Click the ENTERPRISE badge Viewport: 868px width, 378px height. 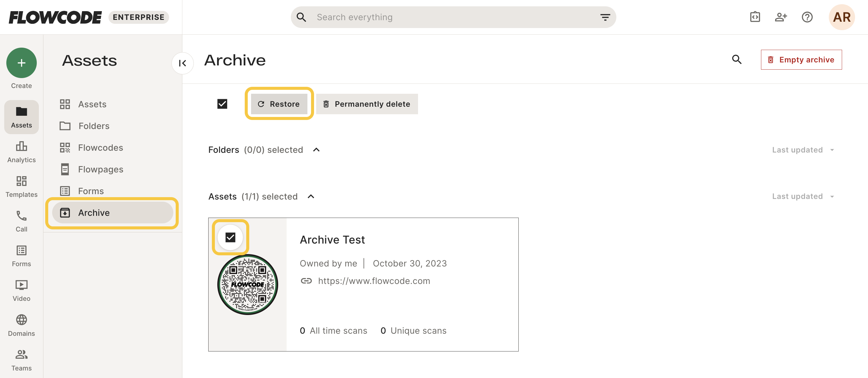(x=139, y=17)
